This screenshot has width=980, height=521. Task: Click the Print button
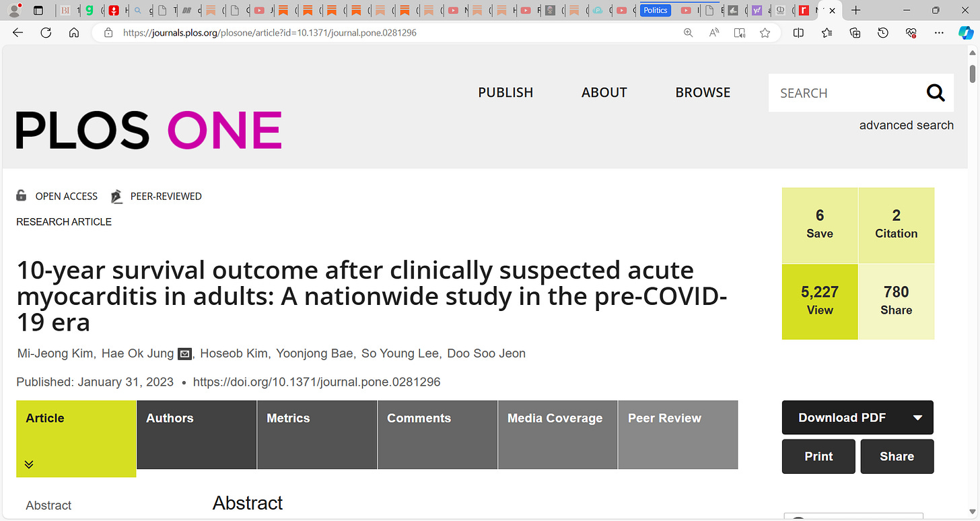818,456
